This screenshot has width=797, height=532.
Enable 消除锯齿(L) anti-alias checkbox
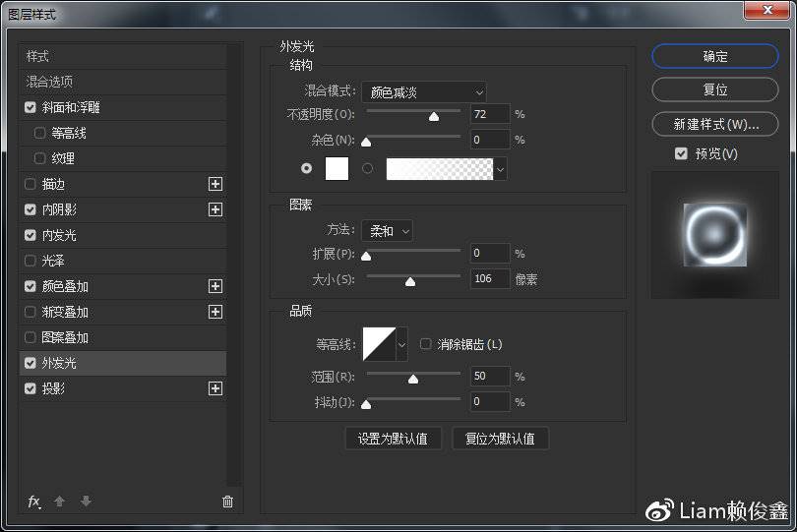(425, 344)
